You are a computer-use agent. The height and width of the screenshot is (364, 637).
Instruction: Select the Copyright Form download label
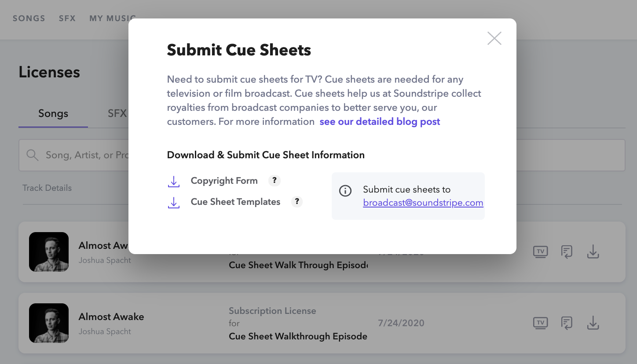pos(224,181)
